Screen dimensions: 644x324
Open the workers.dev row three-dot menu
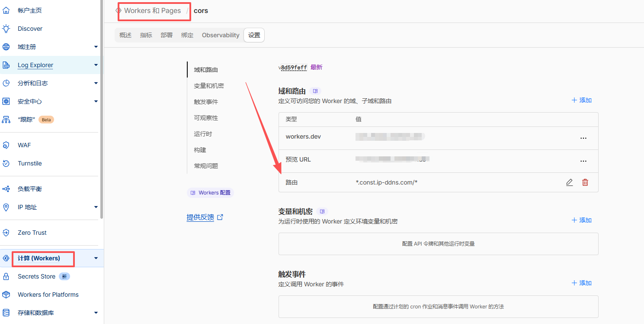[583, 138]
